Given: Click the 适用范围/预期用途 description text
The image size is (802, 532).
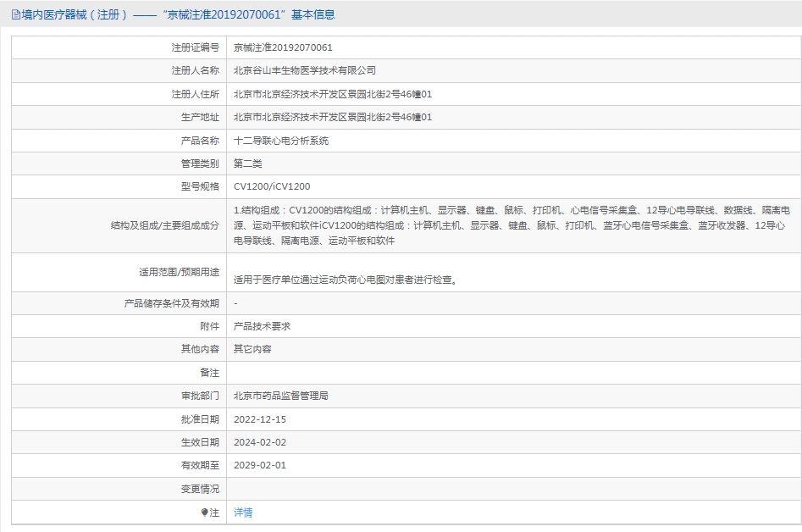Looking at the screenshot, I should tap(346, 280).
